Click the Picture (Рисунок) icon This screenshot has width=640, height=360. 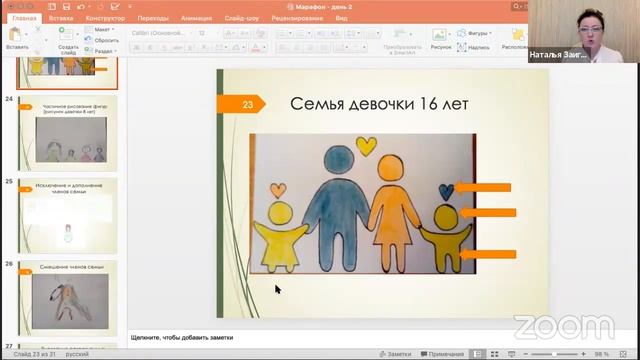tap(439, 35)
